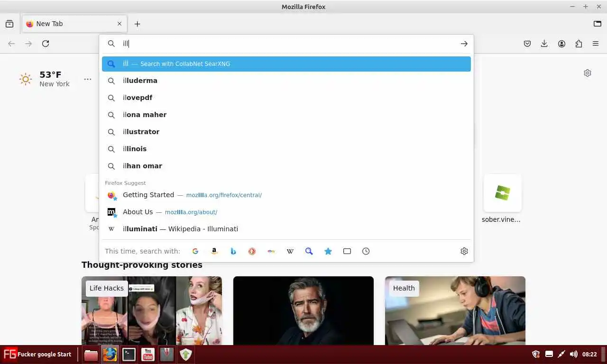Image resolution: width=607 pixels, height=364 pixels.
Task: Open the List all tabs button
Action: pyautogui.click(x=598, y=24)
